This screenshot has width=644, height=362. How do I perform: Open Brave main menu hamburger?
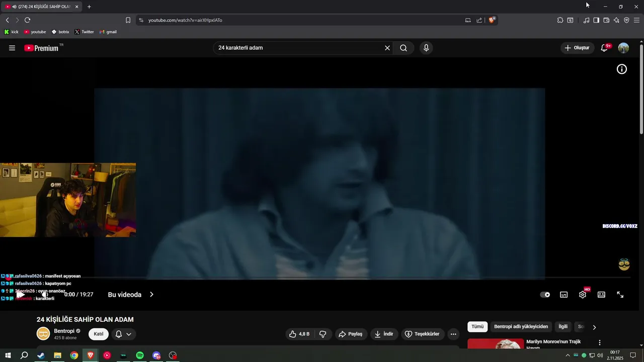point(636,20)
